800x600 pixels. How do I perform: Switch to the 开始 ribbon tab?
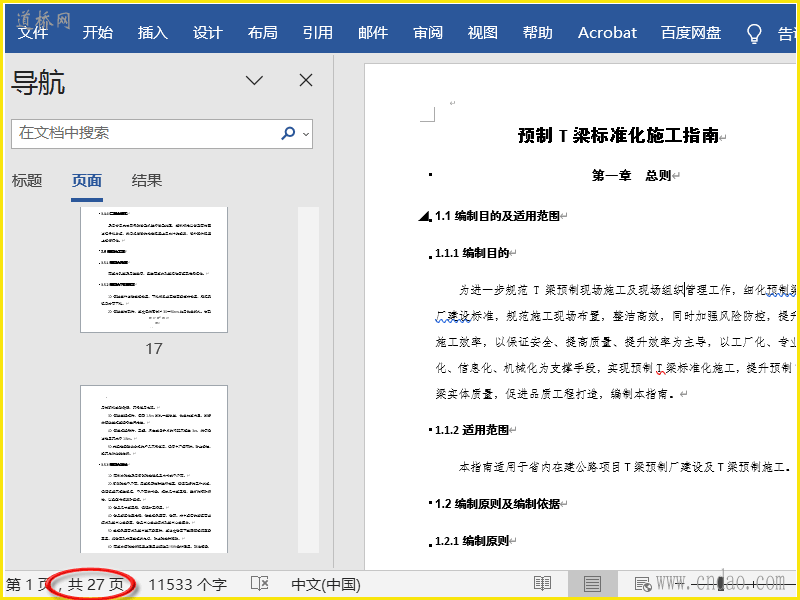click(98, 33)
